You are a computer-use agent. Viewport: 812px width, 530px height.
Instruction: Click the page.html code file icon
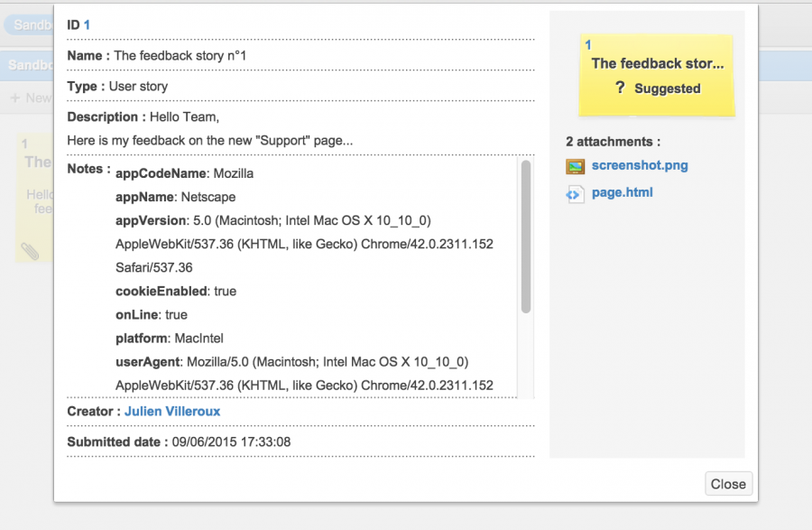(575, 194)
